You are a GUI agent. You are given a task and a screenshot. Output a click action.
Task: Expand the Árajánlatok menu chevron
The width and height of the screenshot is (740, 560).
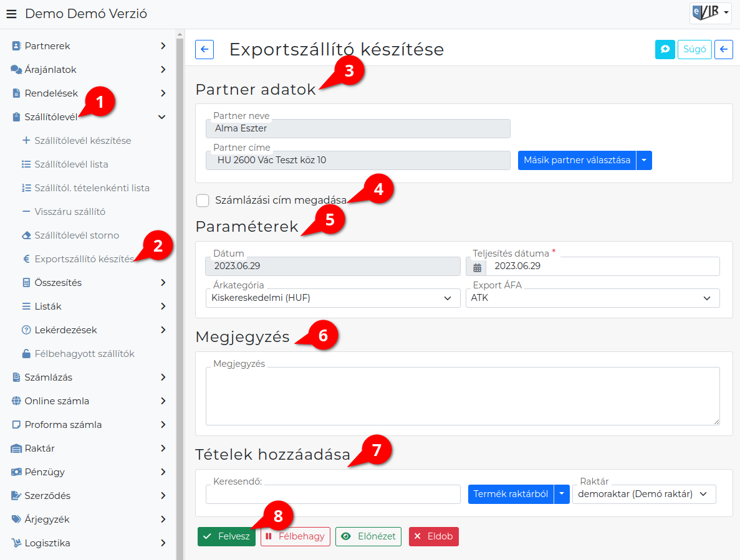tap(163, 69)
